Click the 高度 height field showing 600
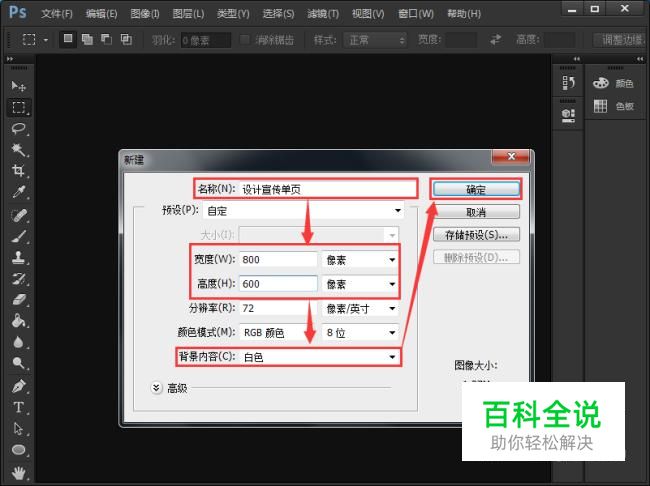 pyautogui.click(x=278, y=284)
